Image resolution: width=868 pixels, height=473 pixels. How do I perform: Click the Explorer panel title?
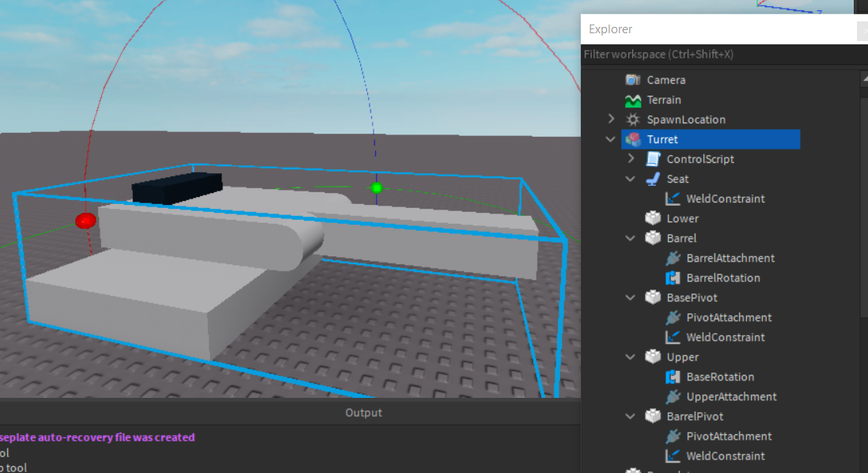[608, 28]
